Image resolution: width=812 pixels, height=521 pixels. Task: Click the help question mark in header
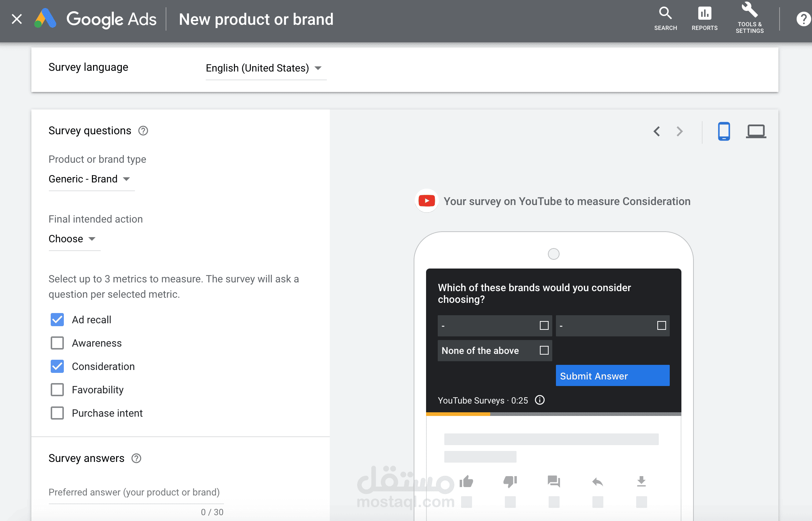(x=804, y=19)
